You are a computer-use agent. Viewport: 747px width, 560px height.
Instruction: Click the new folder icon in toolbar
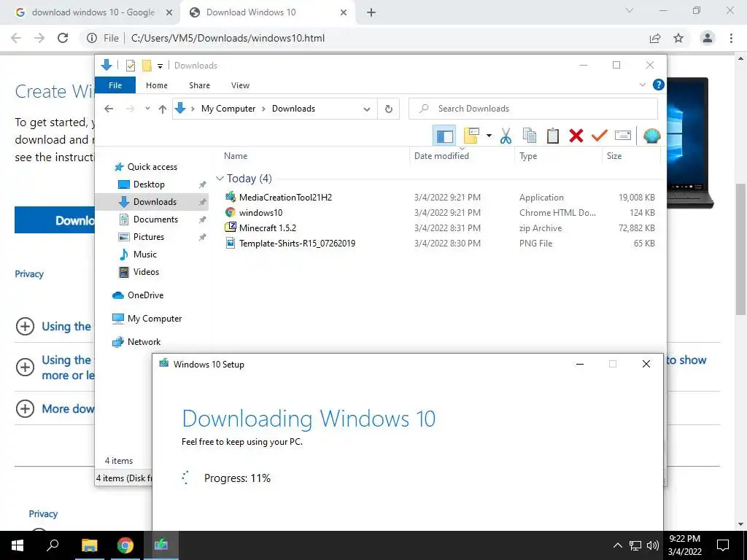point(471,136)
